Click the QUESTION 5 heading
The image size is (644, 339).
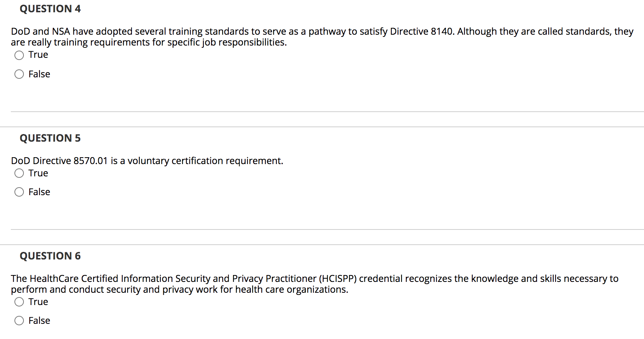50,138
